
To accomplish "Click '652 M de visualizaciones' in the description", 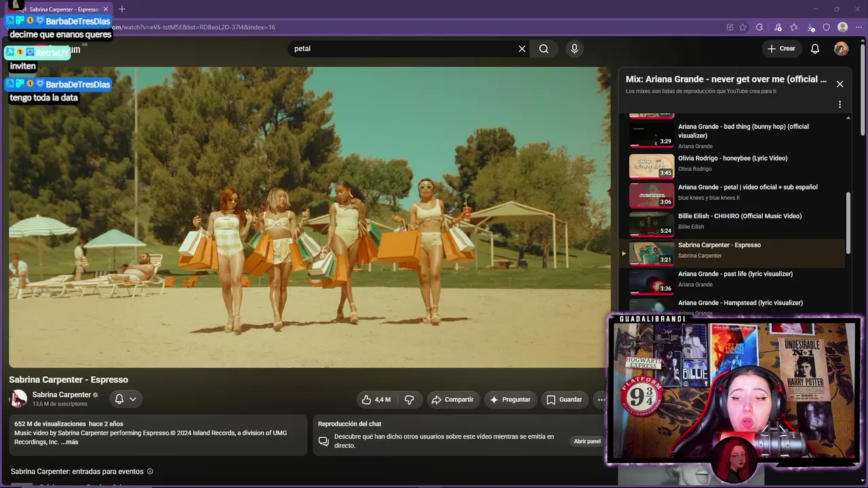I will [50, 424].
